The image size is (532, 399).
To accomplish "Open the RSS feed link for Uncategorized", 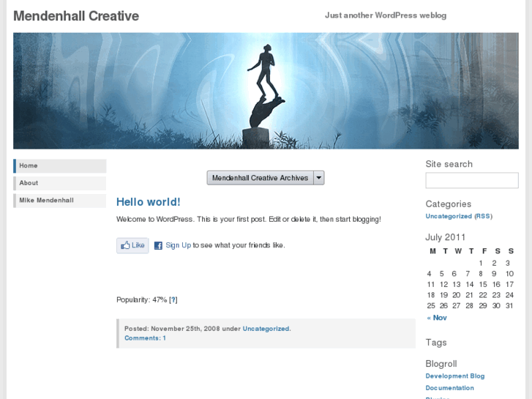I will 483,216.
